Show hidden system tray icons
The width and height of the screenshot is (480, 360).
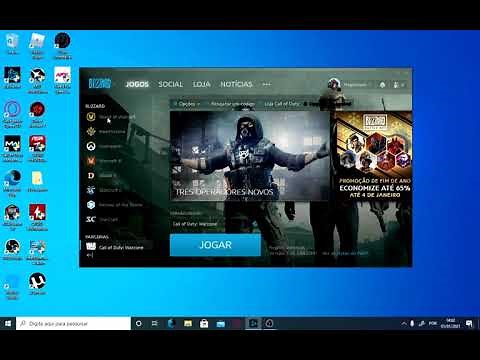404,323
